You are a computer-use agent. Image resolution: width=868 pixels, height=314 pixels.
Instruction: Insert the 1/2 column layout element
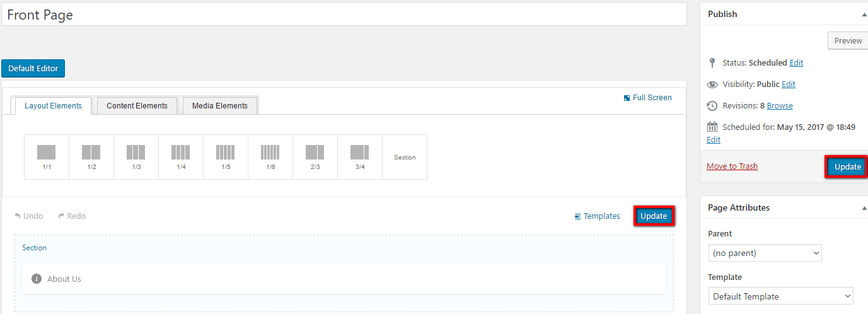click(91, 156)
